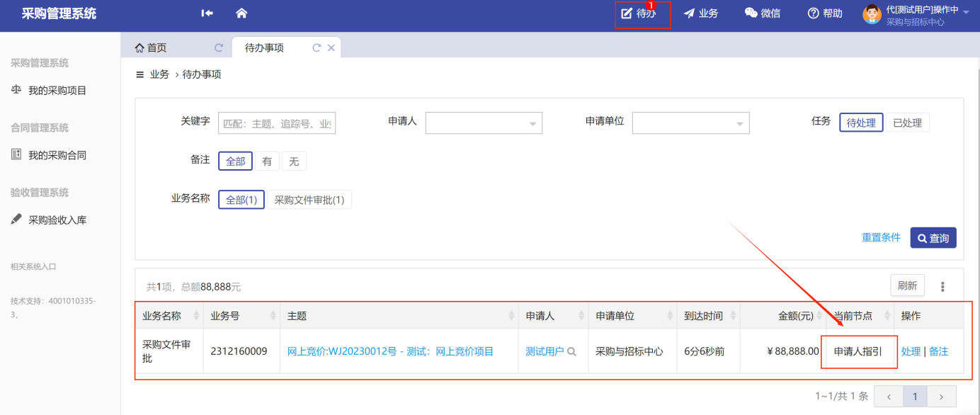Refresh the 待办事项 tab with reload icon
Viewport: 980px width, 415px height.
point(317,48)
